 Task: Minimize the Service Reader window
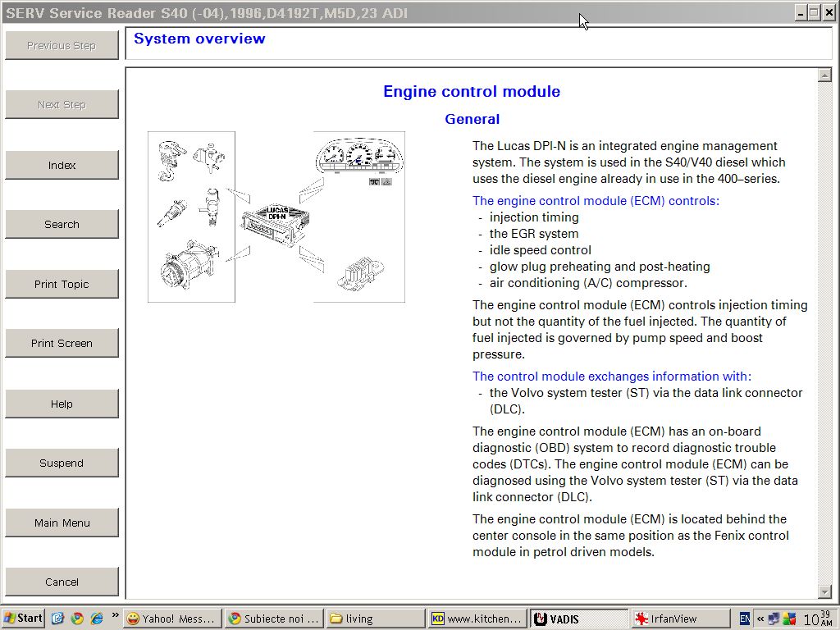(x=801, y=13)
